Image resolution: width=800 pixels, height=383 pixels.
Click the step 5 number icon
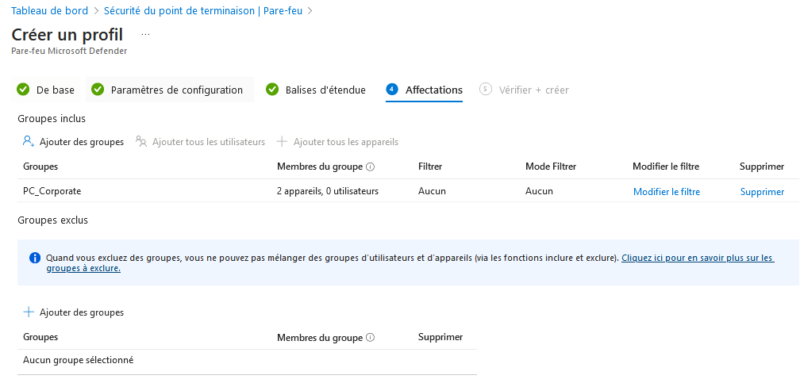coord(485,89)
